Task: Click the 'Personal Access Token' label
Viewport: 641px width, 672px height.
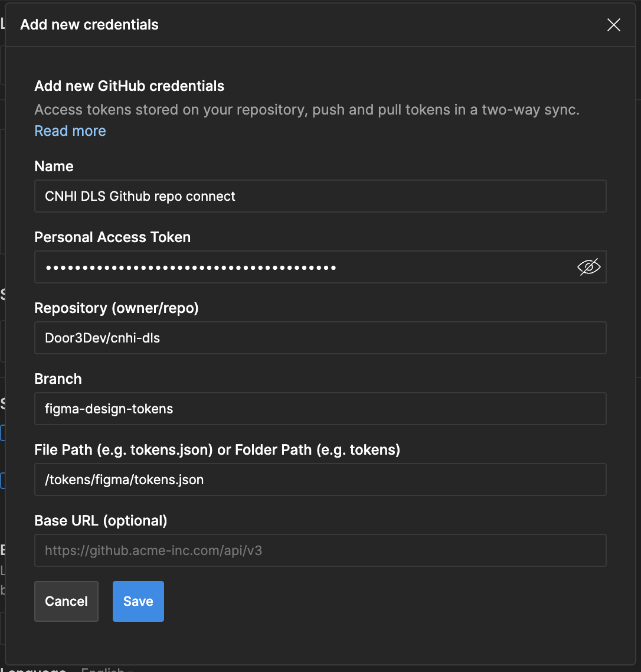Action: (x=113, y=237)
